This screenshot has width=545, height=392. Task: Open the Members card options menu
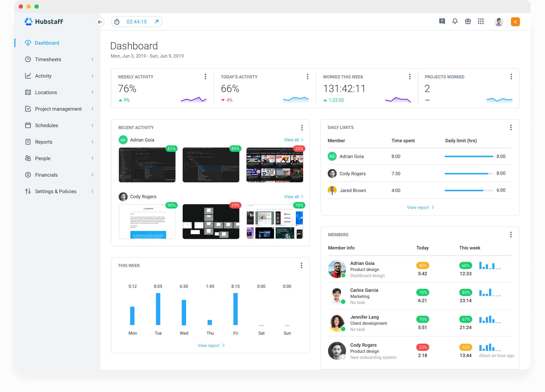[511, 235]
